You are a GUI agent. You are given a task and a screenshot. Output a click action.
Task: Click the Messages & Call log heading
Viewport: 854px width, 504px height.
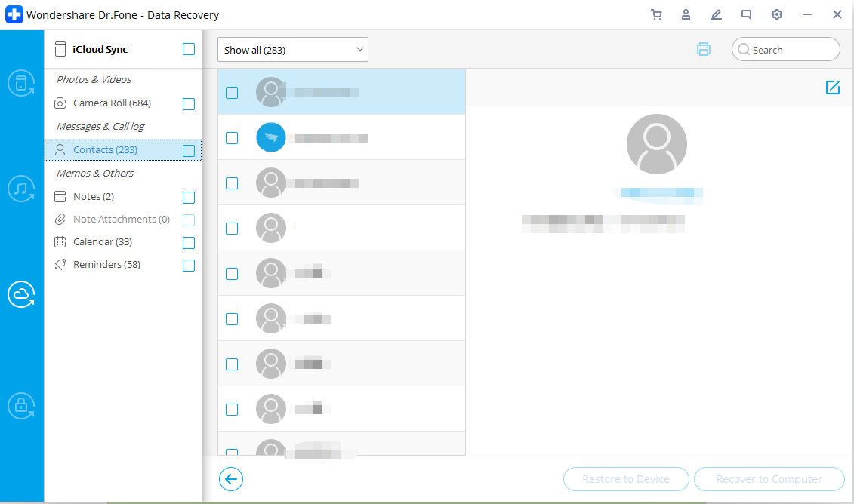pyautogui.click(x=100, y=126)
